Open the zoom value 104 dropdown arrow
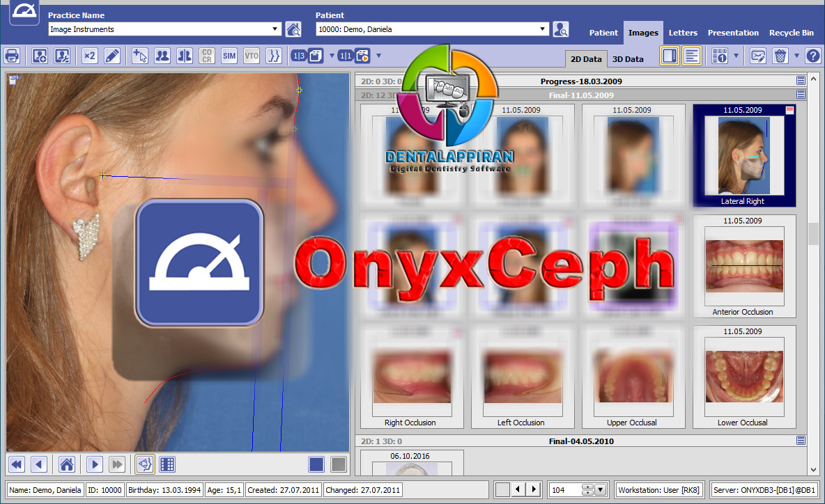The width and height of the screenshot is (825, 504). point(601,490)
